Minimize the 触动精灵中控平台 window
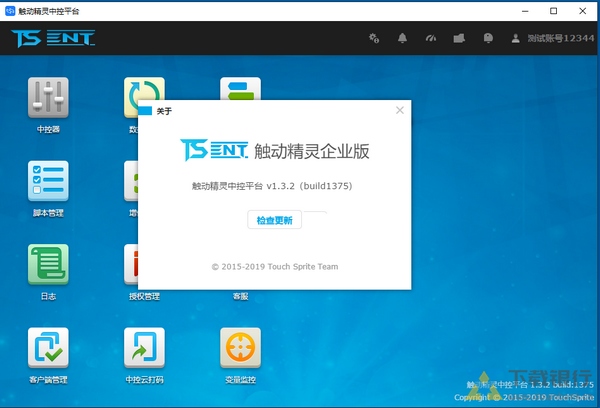The height and width of the screenshot is (408, 600). click(525, 11)
